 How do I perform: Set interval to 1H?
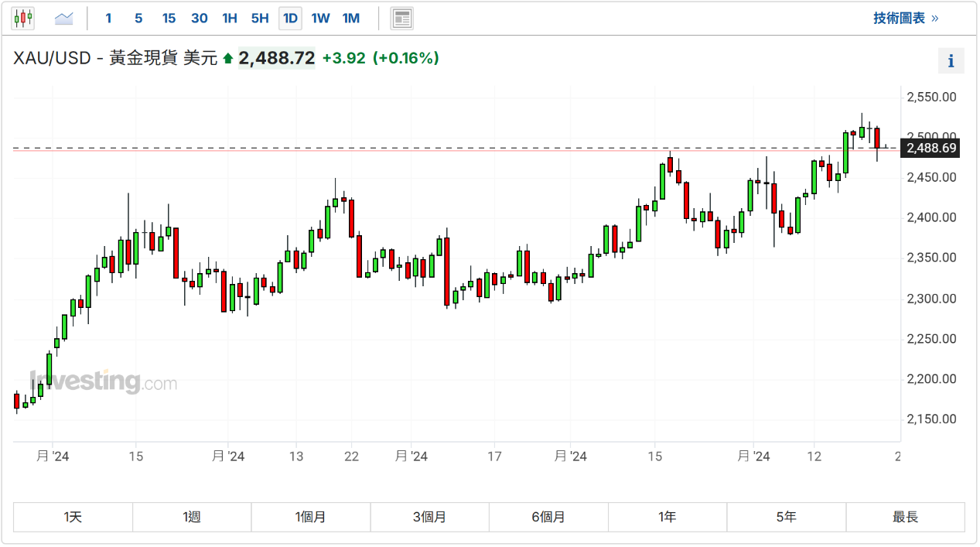(230, 18)
